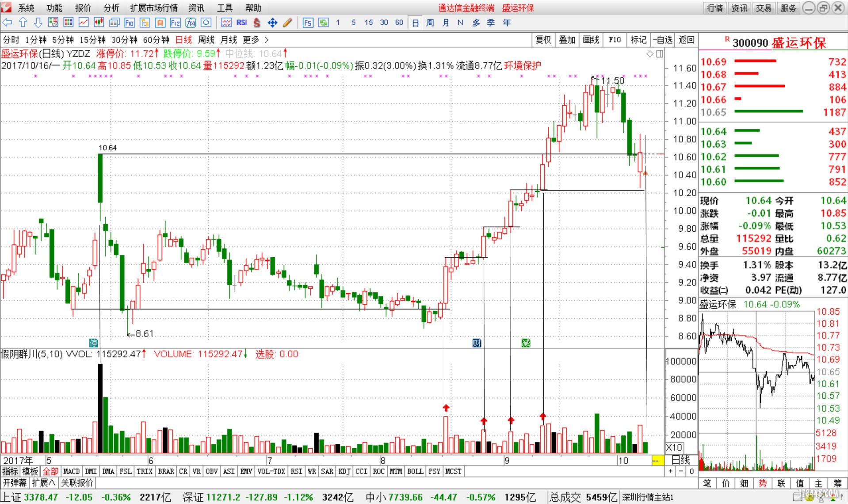Click the F5 chart switch icon
This screenshot has height=504, width=848.
point(308,23)
